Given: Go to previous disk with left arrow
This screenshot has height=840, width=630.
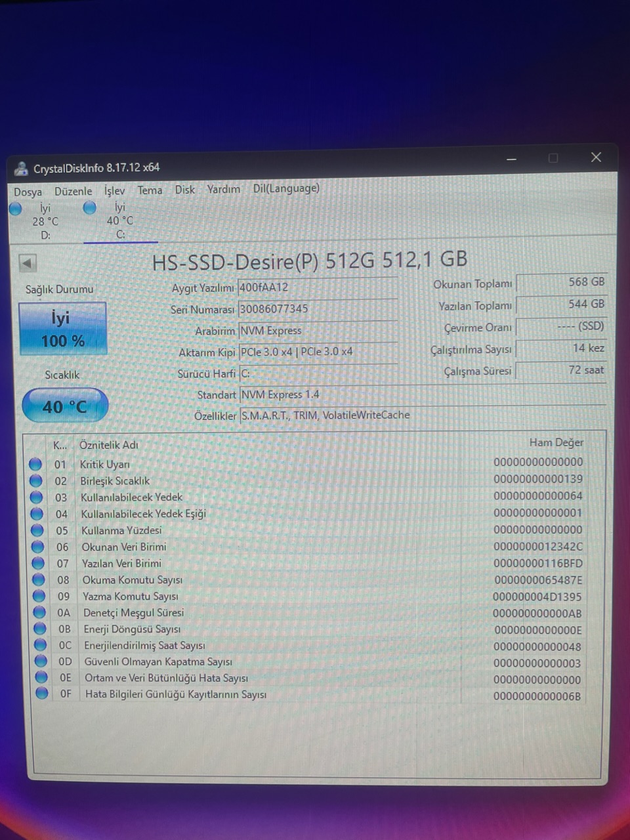Looking at the screenshot, I should tap(27, 263).
